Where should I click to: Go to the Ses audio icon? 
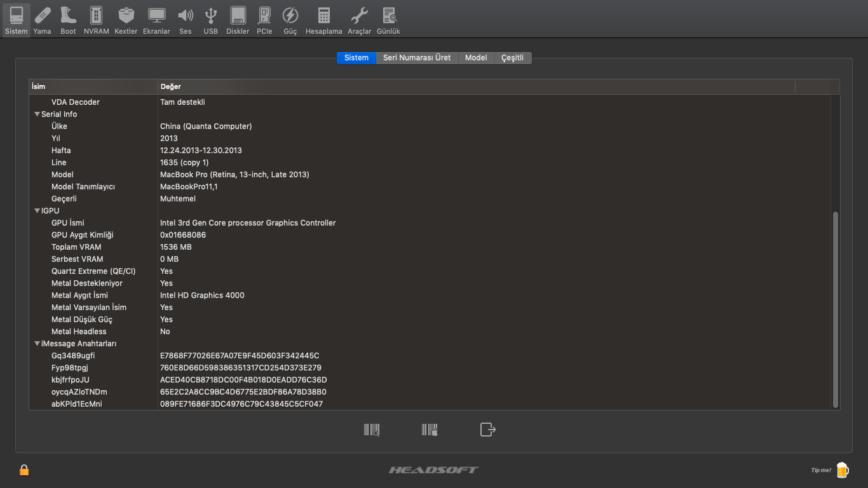click(x=185, y=20)
